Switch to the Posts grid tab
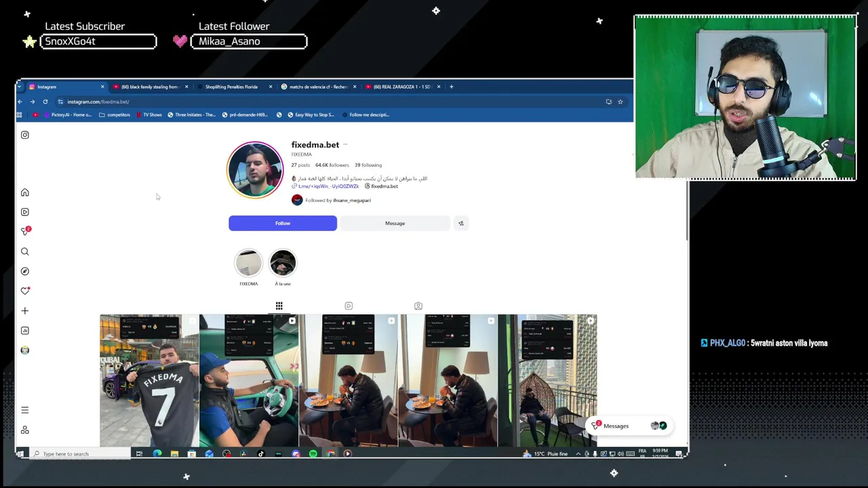Image resolution: width=868 pixels, height=488 pixels. (x=279, y=306)
